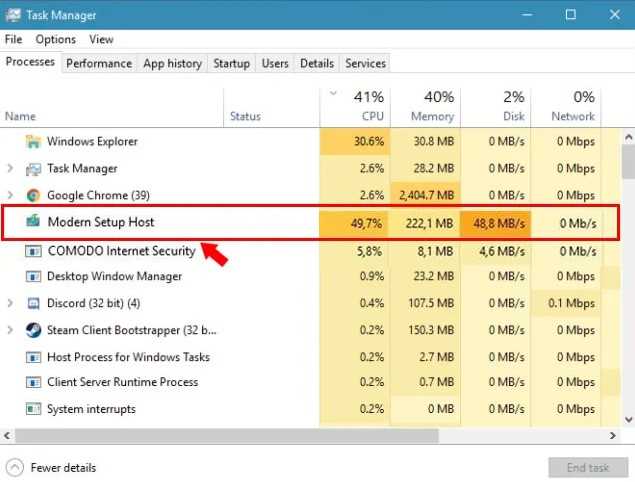This screenshot has height=482, width=635.
Task: Select Client Server Runtime Process row name
Action: click(x=123, y=382)
